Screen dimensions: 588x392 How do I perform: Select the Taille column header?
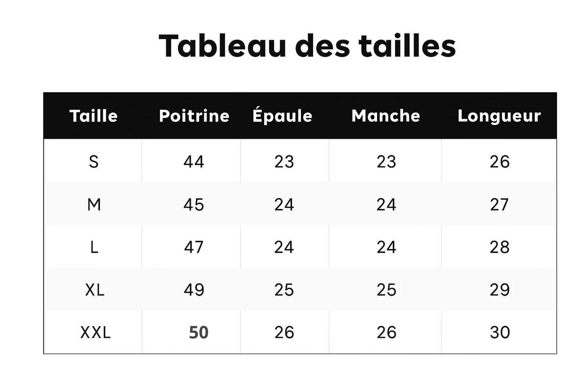tap(93, 116)
